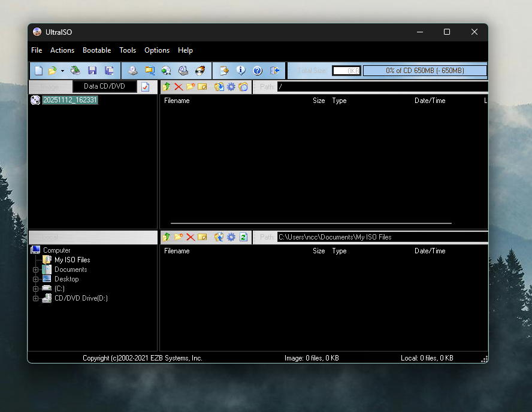The width and height of the screenshot is (532, 412).
Task: Click the Open image folder icon
Action: 52,71
